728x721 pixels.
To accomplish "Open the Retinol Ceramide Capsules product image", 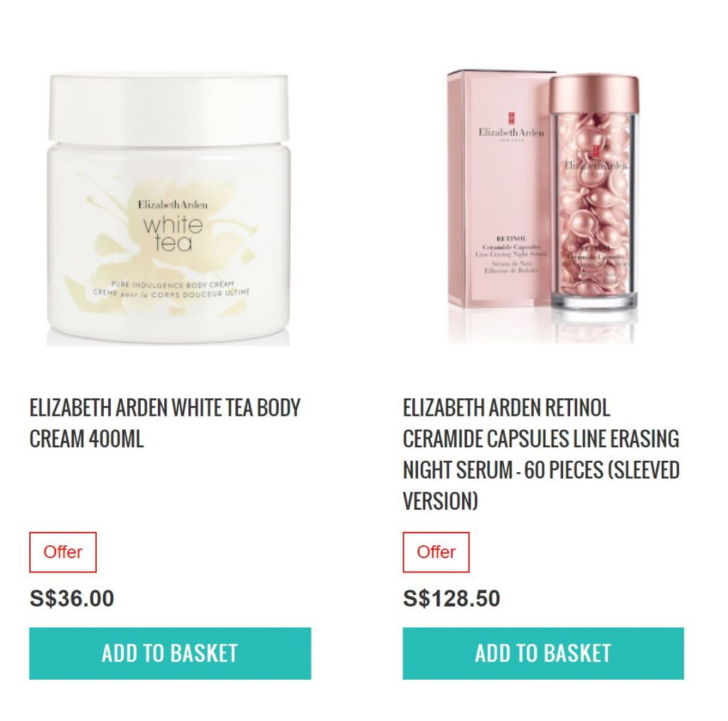I will (542, 207).
